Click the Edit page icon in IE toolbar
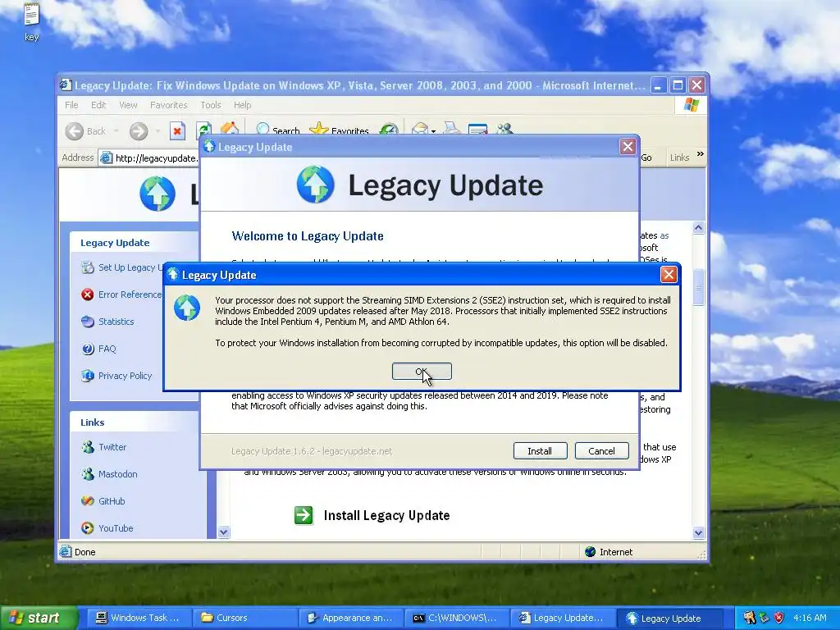 (478, 129)
